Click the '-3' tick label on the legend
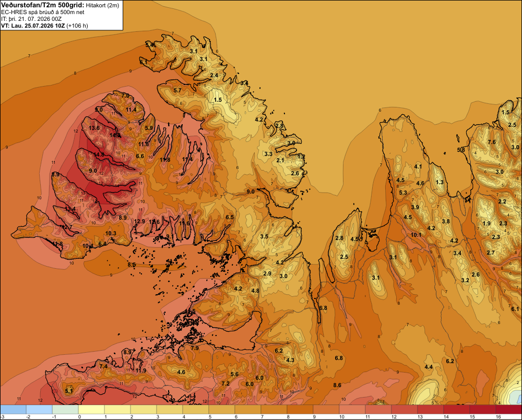The width and height of the screenshot is (522, 420). coord(2,417)
